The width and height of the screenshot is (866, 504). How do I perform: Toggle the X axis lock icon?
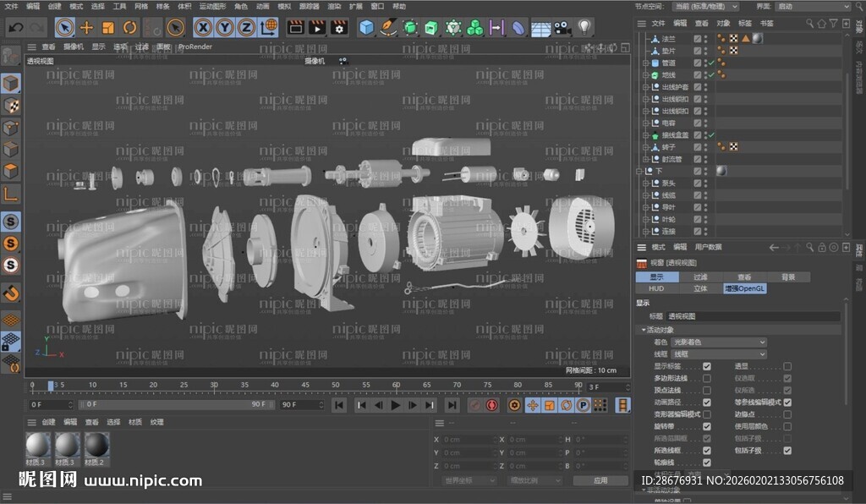tap(205, 27)
